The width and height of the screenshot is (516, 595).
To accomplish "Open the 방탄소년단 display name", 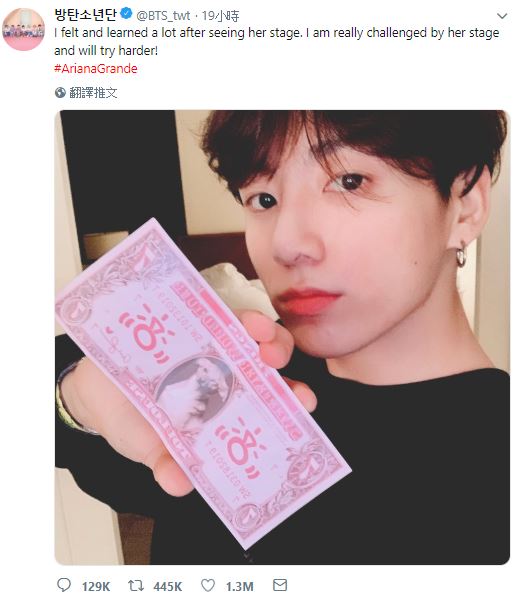I will point(85,14).
